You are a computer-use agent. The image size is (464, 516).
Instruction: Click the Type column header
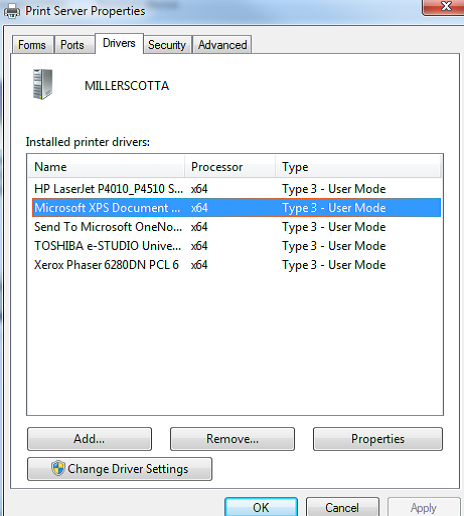[x=358, y=166]
